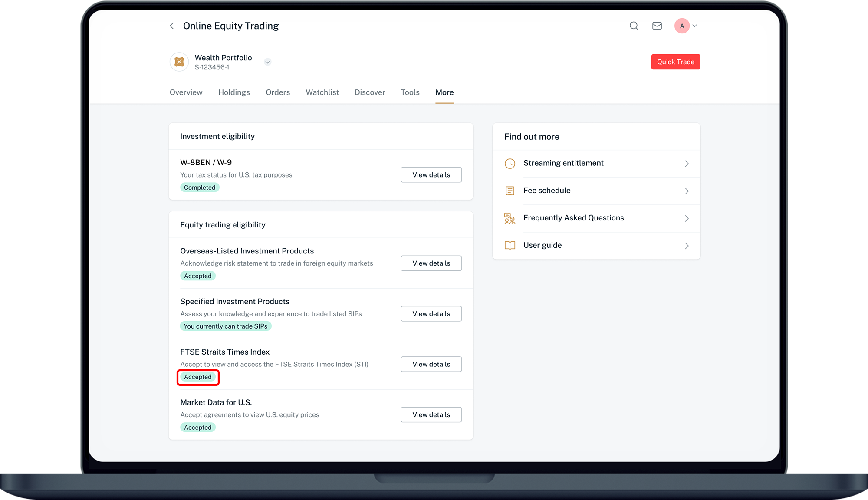
Task: Open search with the magnifier icon
Action: [634, 26]
